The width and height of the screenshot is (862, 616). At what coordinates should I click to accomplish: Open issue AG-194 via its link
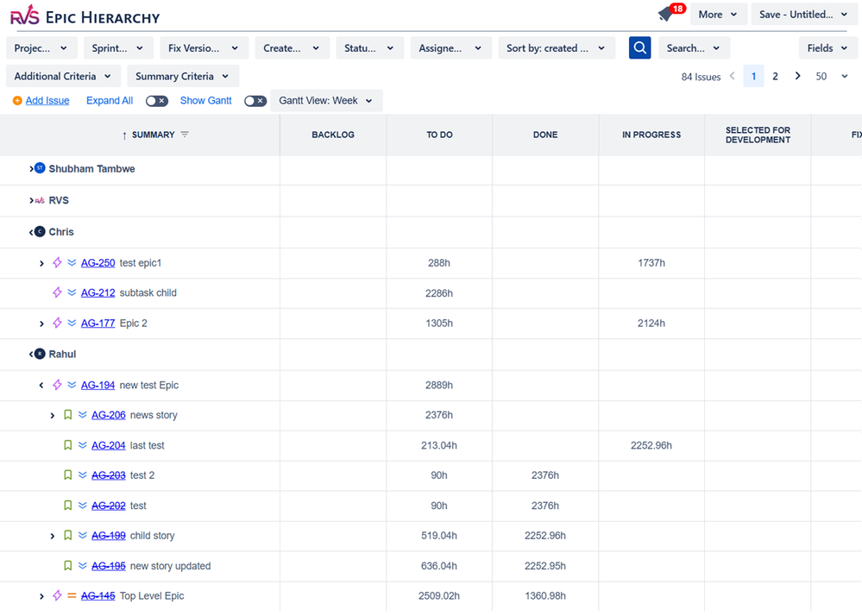coord(98,385)
